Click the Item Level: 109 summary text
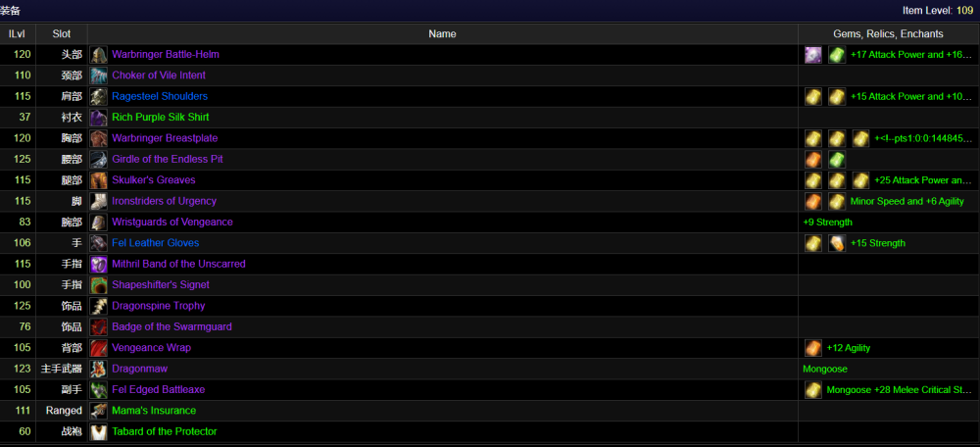The height and width of the screenshot is (447, 980). coord(938,11)
